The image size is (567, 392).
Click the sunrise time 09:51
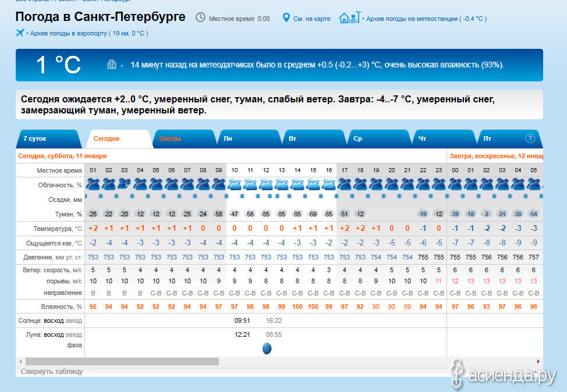[x=242, y=320]
